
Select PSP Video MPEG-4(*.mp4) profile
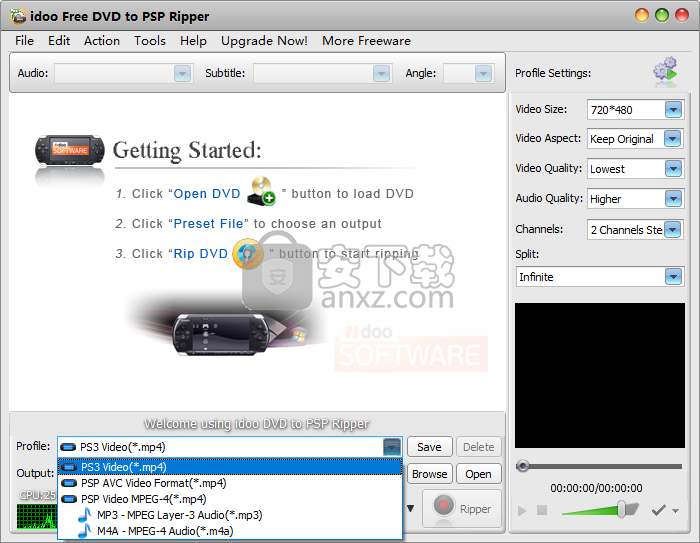[x=230, y=499]
